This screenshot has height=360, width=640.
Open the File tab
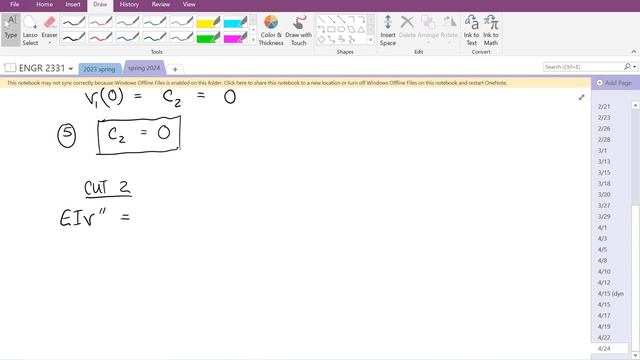pos(15,4)
